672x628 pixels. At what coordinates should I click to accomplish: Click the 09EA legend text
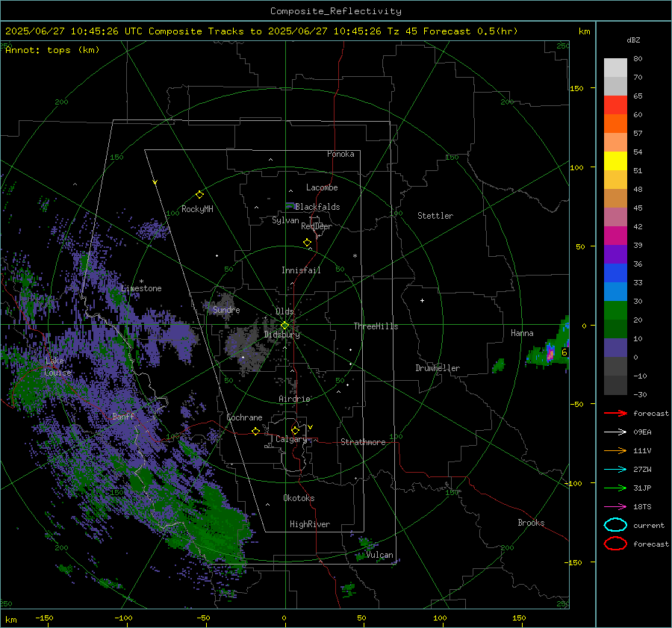click(x=642, y=432)
